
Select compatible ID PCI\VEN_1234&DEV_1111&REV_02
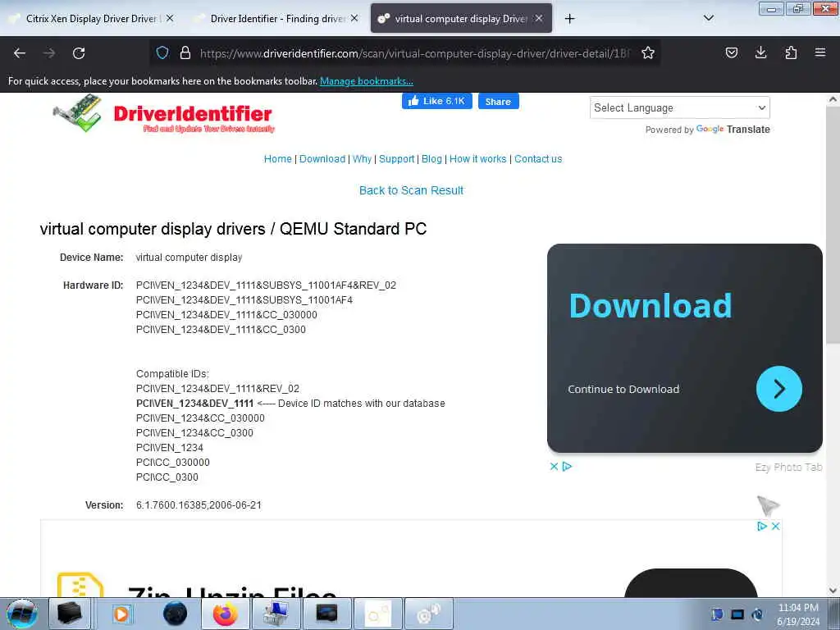pos(217,388)
